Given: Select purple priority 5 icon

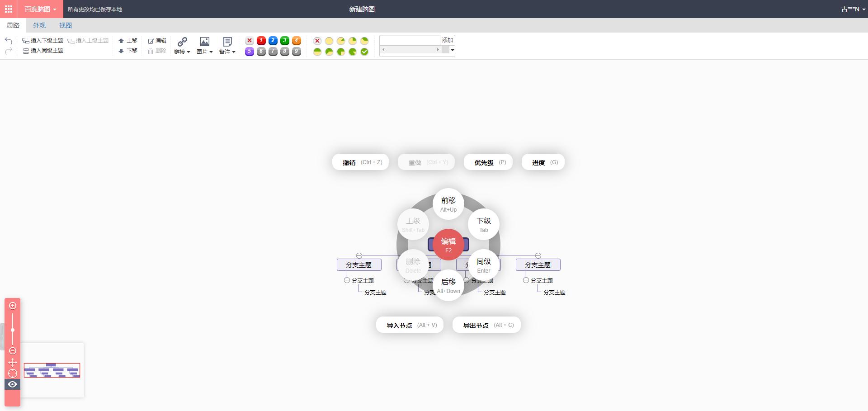Looking at the screenshot, I should point(250,52).
